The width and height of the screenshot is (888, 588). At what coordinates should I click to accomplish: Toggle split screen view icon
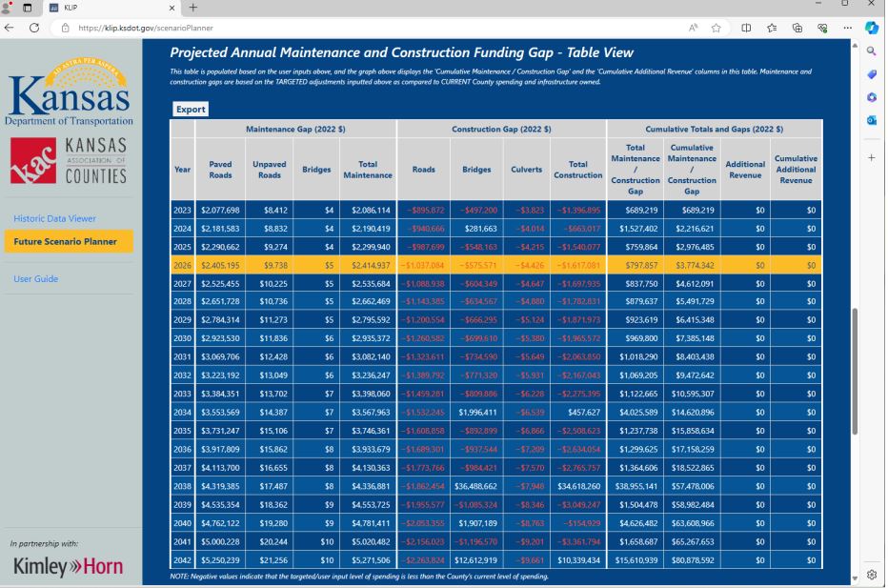coord(746,30)
